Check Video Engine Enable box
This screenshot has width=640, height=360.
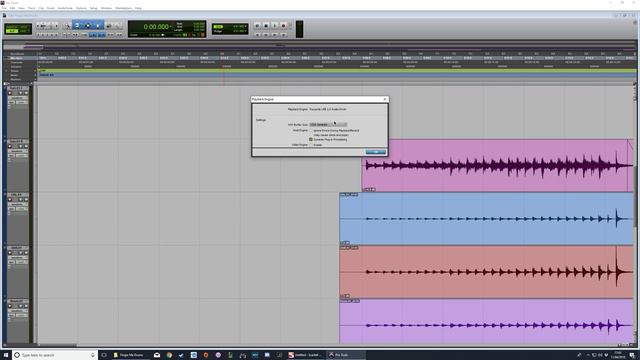[311, 145]
